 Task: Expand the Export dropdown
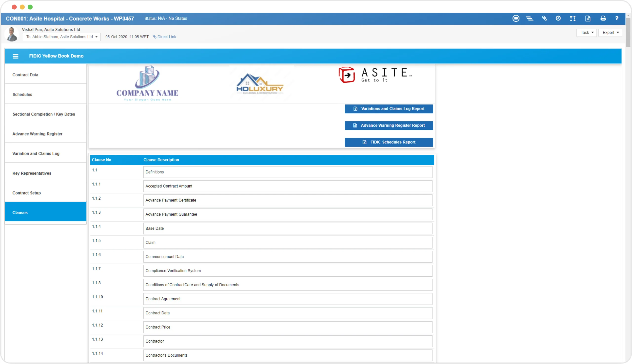point(610,33)
